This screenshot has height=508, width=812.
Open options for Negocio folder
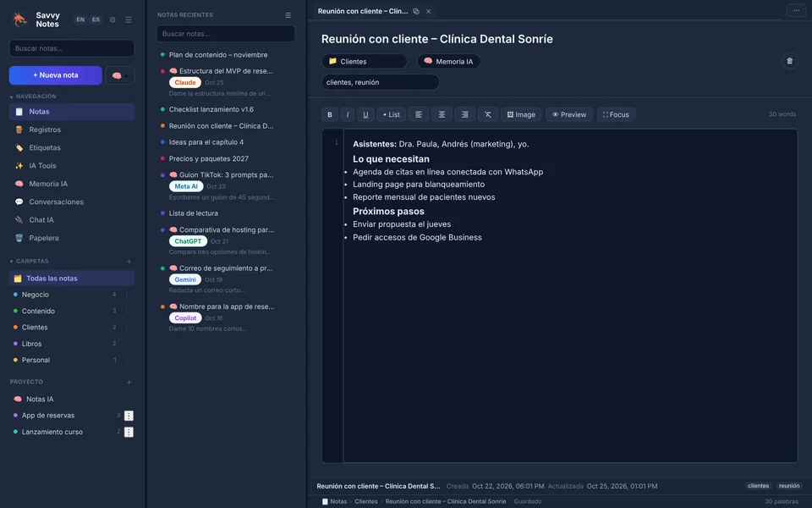click(126, 295)
